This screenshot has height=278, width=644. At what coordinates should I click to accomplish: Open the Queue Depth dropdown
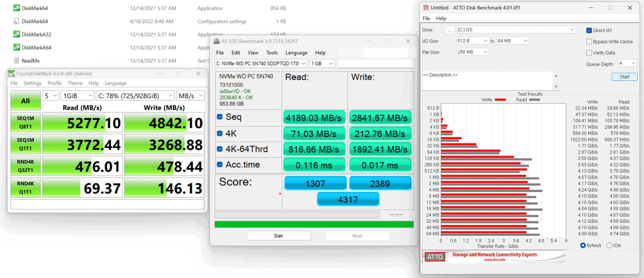pyautogui.click(x=628, y=63)
